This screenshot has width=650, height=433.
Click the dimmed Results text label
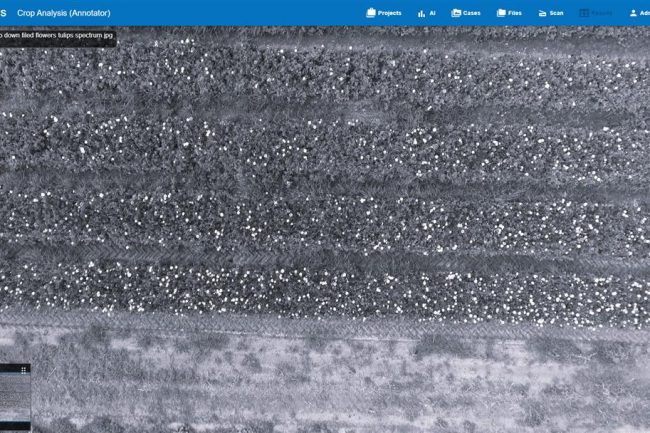602,13
